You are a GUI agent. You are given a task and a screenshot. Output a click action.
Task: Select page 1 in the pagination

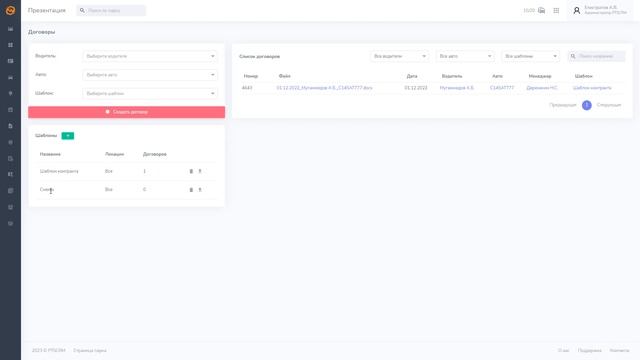pos(587,105)
